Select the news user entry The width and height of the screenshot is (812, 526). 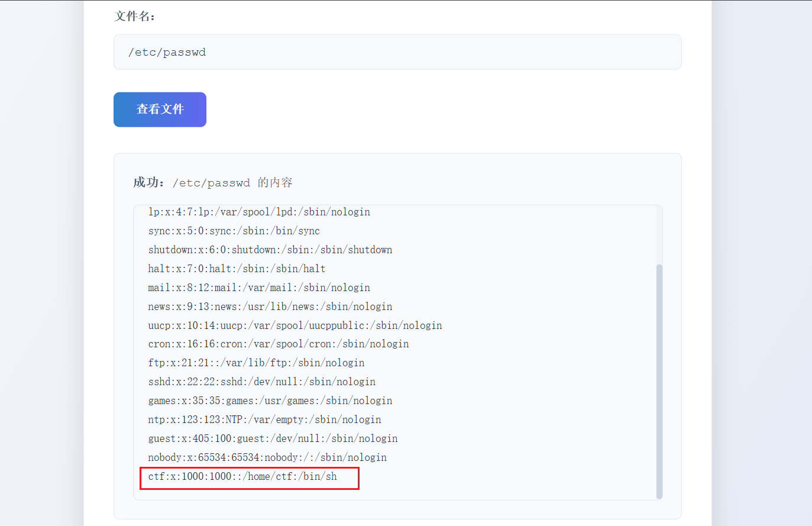tap(270, 306)
